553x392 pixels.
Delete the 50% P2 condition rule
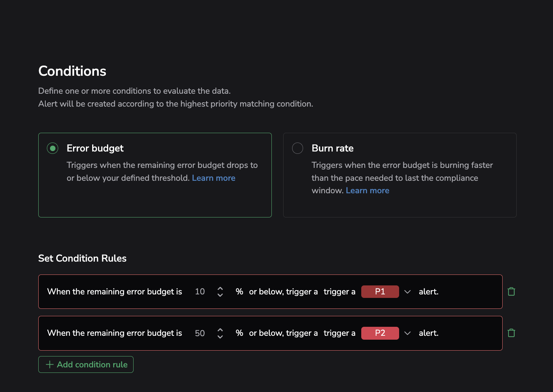(x=511, y=333)
